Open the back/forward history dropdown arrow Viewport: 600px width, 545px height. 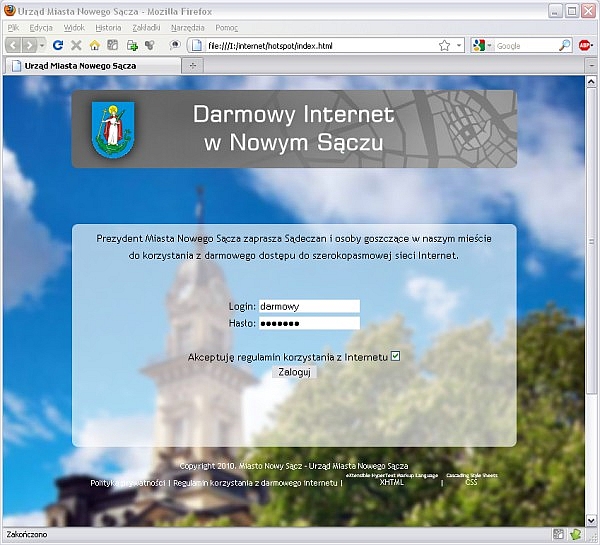click(x=41, y=46)
